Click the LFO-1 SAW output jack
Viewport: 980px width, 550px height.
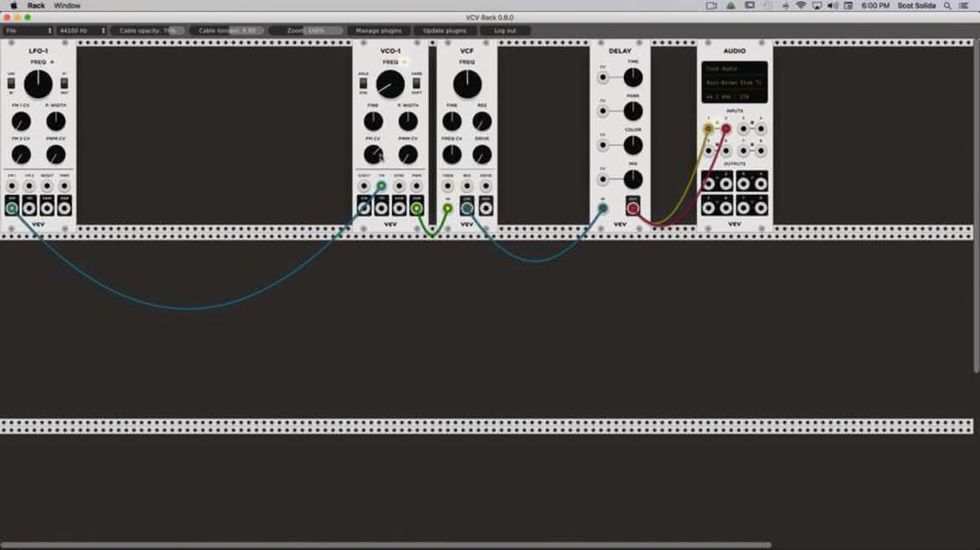[47, 208]
